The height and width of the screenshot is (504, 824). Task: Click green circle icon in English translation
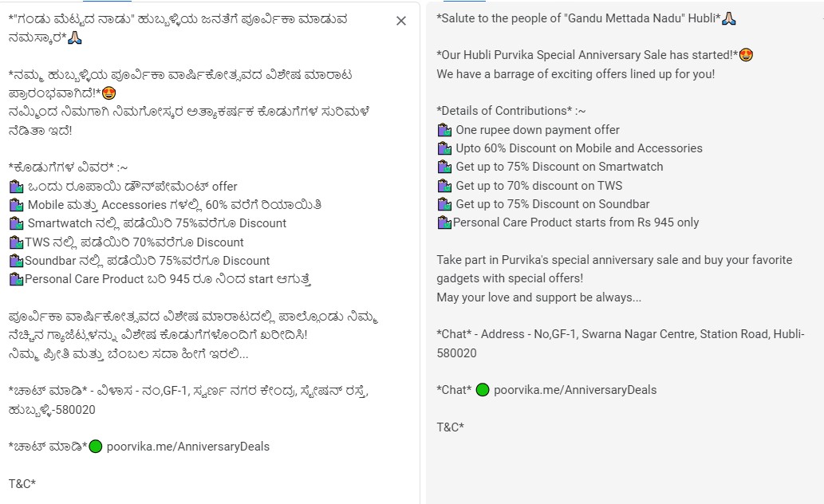[482, 390]
